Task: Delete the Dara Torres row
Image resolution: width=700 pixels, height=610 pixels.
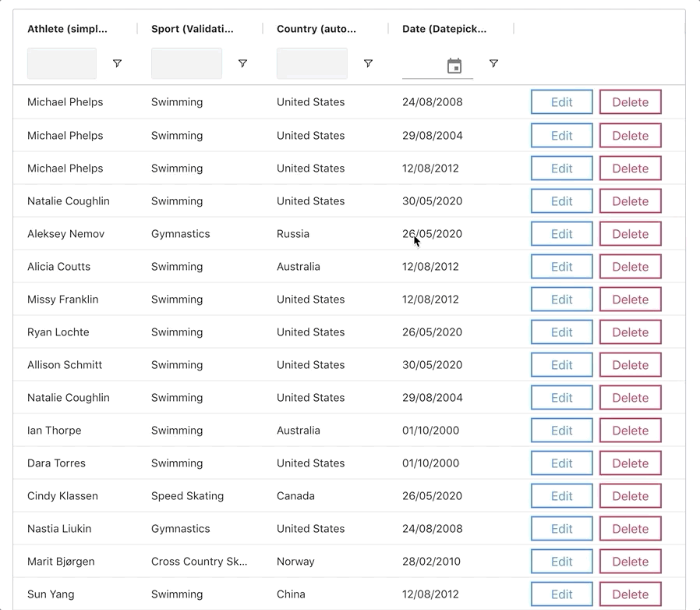Action: tap(631, 463)
